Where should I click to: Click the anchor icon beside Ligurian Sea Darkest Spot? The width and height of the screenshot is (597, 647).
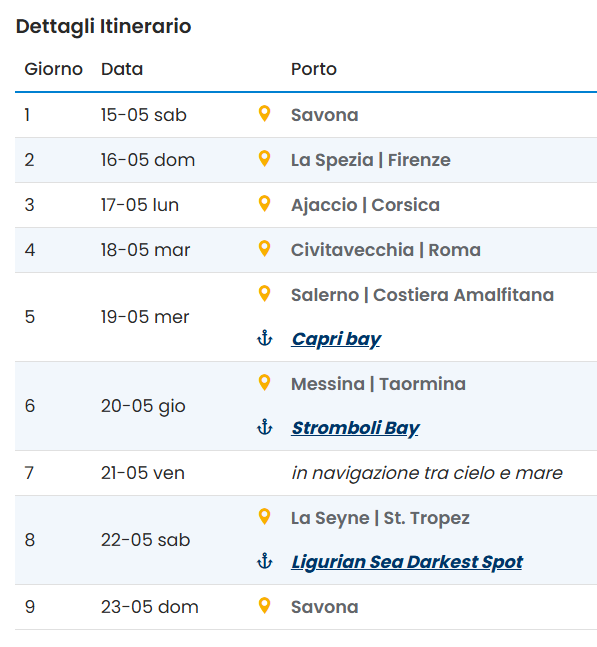pyautogui.click(x=264, y=561)
